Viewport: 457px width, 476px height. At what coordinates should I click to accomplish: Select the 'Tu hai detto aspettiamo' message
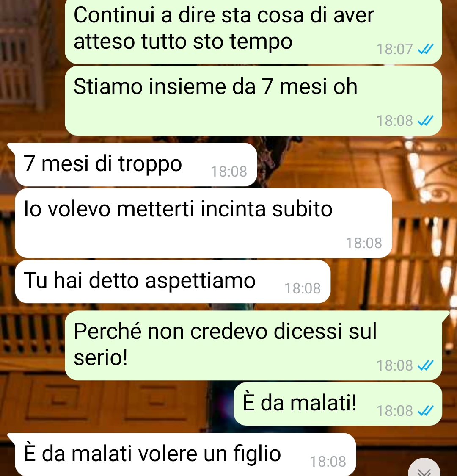(x=172, y=282)
